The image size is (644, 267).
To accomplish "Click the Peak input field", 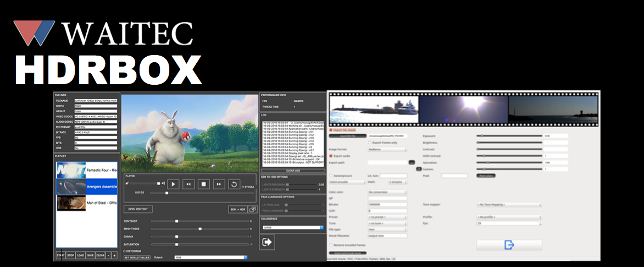I will 454,176.
